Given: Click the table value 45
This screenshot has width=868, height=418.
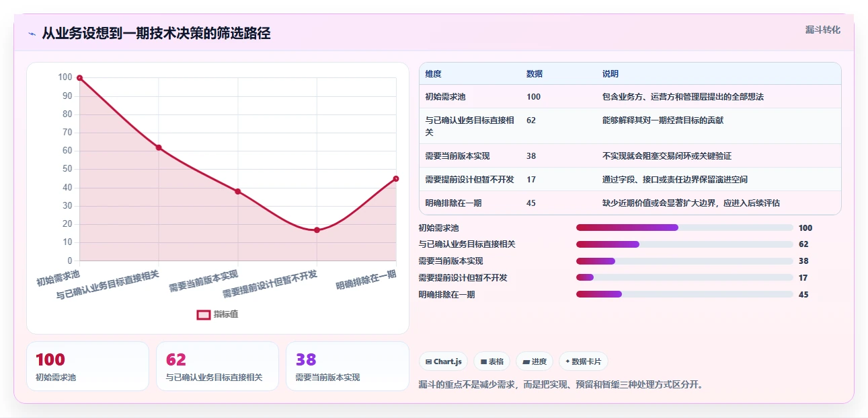Looking at the screenshot, I should pyautogui.click(x=531, y=203).
